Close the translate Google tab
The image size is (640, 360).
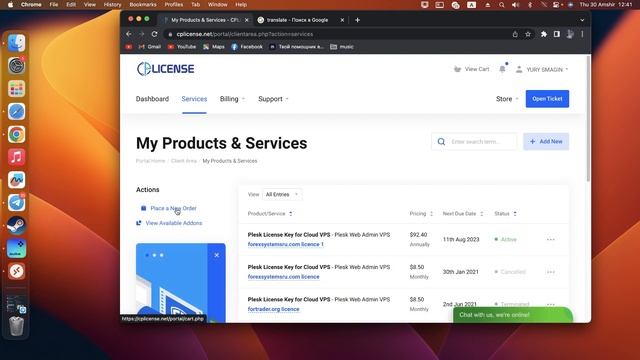pyautogui.click(x=342, y=20)
